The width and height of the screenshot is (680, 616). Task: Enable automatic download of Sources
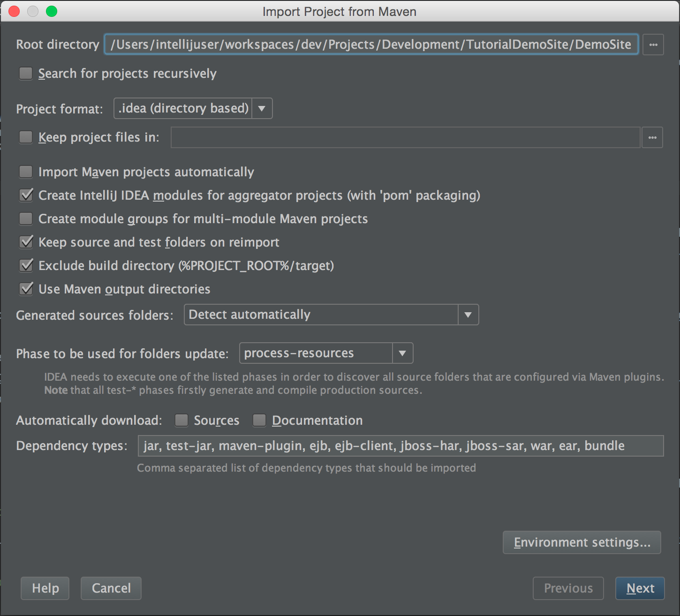(x=181, y=421)
